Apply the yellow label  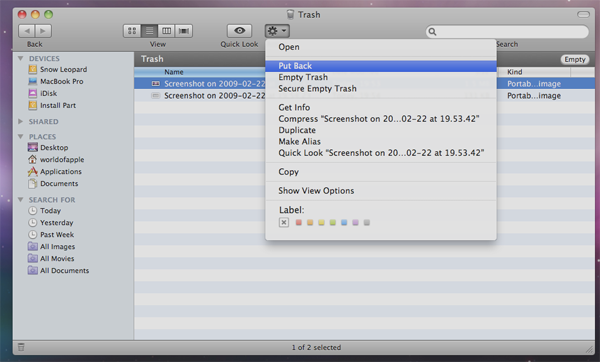[x=321, y=222]
